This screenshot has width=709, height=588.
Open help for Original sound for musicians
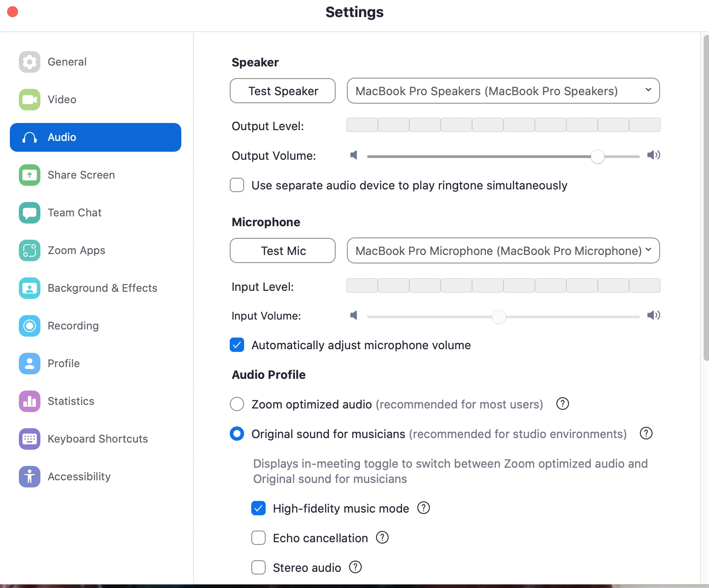(x=646, y=434)
